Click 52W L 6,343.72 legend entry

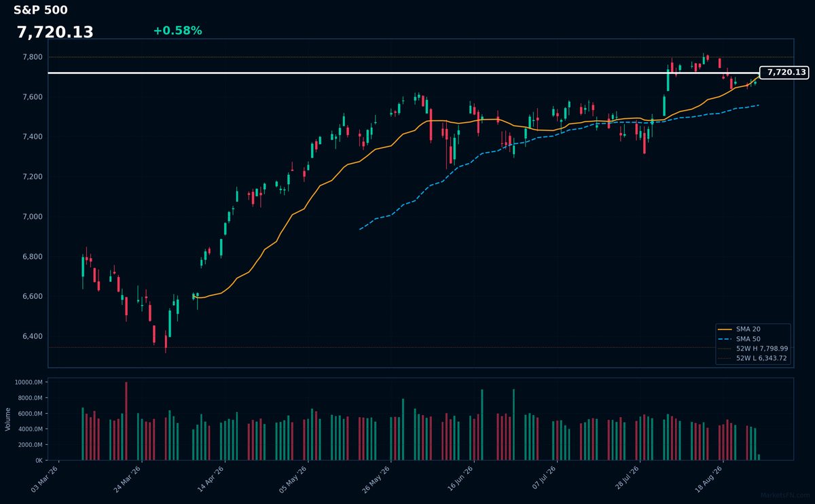753,358
